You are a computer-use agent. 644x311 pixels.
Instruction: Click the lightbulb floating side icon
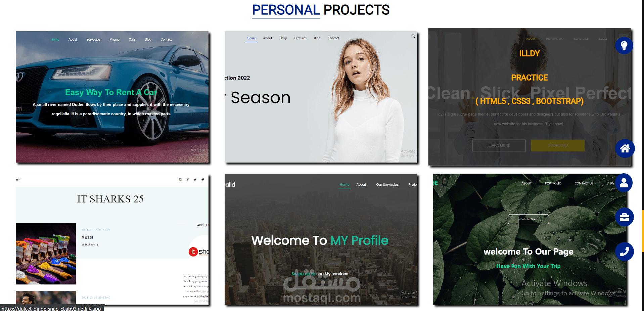click(x=624, y=45)
